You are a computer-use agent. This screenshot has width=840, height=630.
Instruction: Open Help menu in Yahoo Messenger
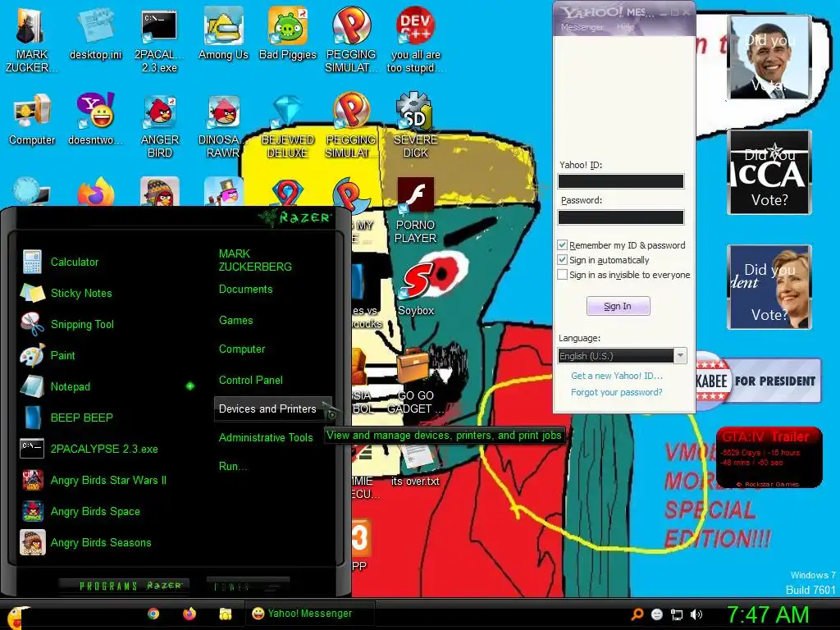pos(625,27)
